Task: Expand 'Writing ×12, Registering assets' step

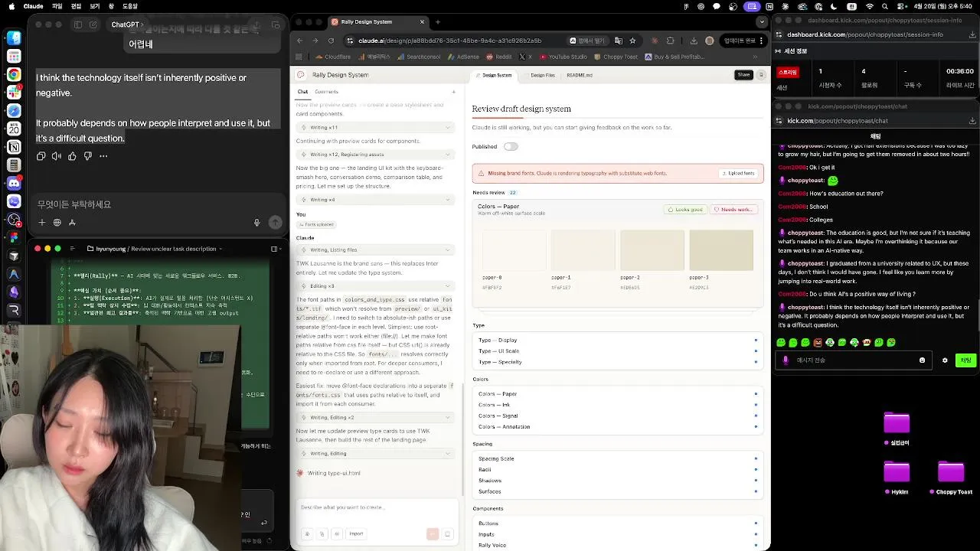Action: pyautogui.click(x=375, y=155)
